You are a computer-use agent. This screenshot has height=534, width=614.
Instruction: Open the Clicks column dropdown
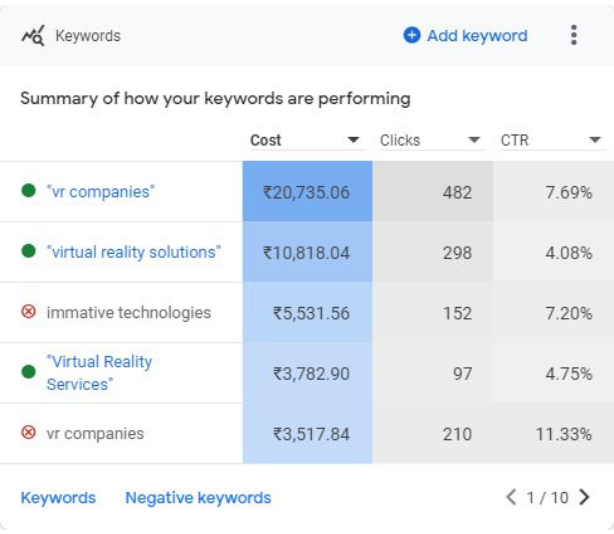[x=474, y=141]
